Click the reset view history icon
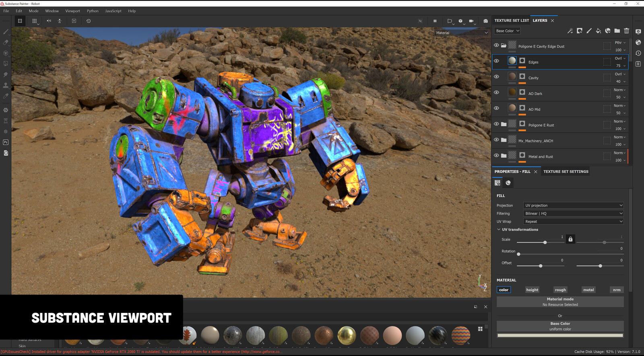This screenshot has width=644, height=356. 89,21
